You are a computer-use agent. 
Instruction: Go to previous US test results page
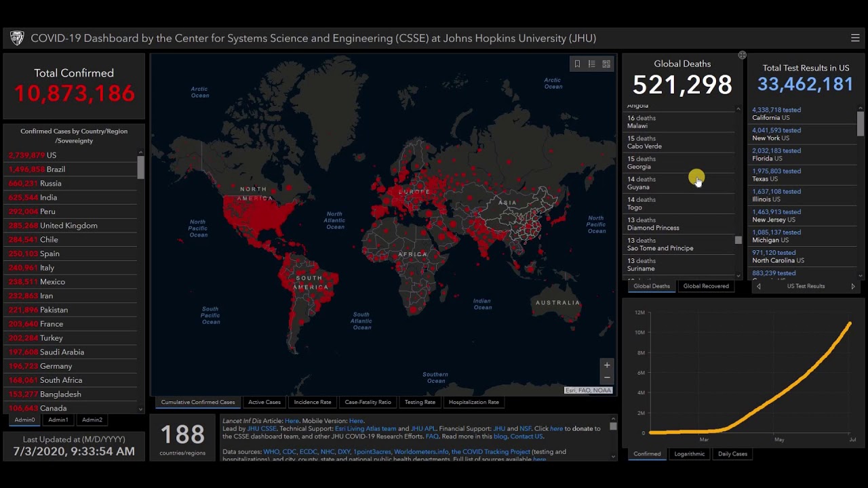tap(758, 286)
